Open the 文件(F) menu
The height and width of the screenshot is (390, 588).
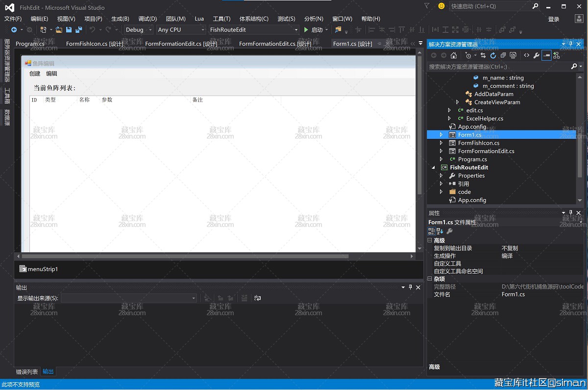click(x=13, y=19)
